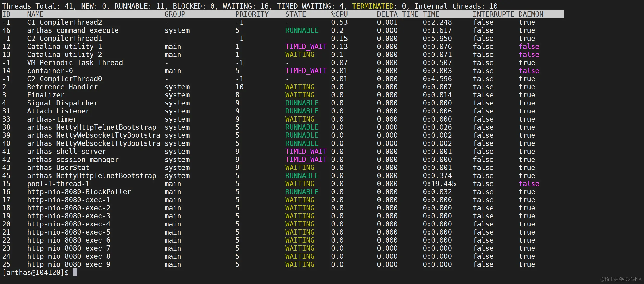644x284 pixels.
Task: Click the Finalizer thread name
Action: 46,95
